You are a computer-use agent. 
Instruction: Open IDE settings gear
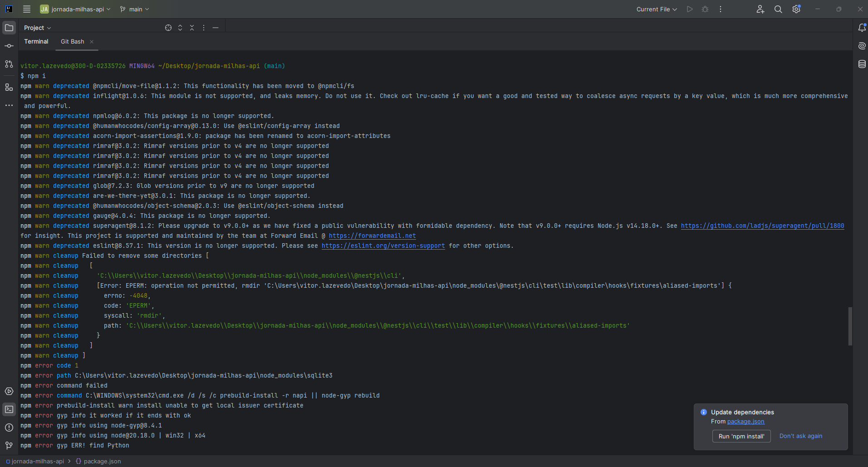click(x=796, y=9)
